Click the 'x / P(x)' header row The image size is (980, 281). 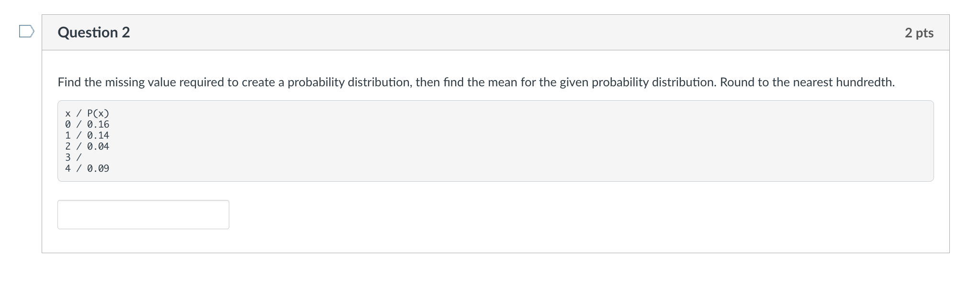(86, 113)
